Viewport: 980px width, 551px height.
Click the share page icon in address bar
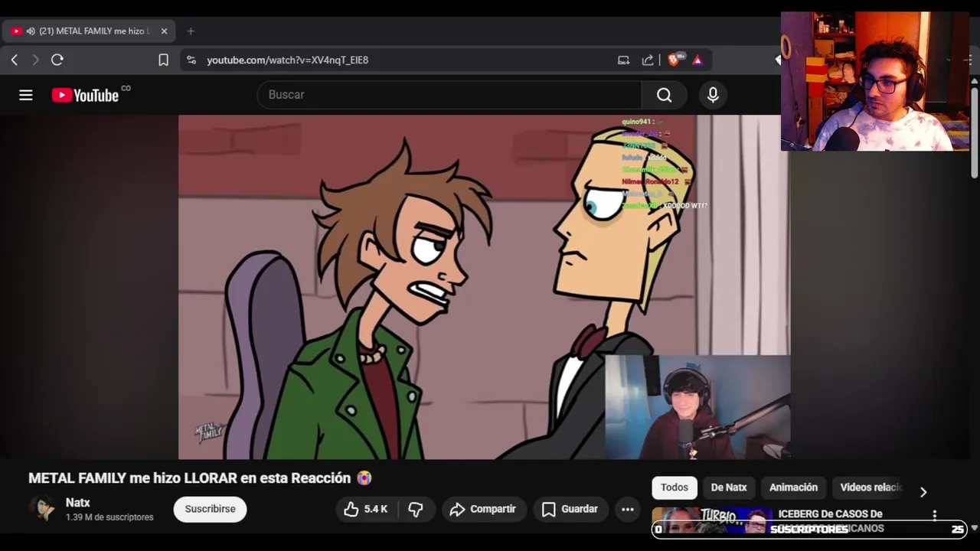point(648,60)
